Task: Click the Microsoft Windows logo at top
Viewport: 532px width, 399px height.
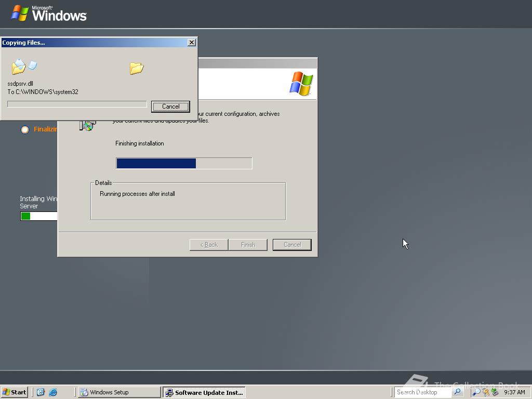Action: point(49,14)
